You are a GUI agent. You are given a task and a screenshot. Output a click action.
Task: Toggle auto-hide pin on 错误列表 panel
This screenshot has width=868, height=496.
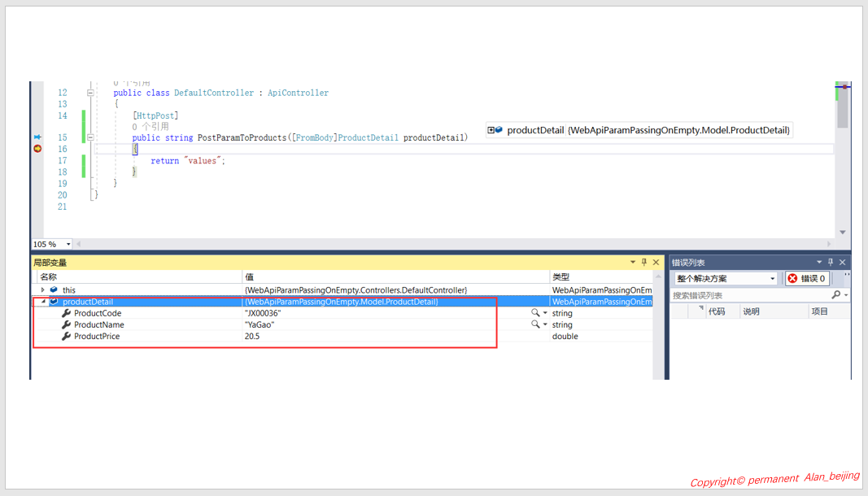(831, 263)
